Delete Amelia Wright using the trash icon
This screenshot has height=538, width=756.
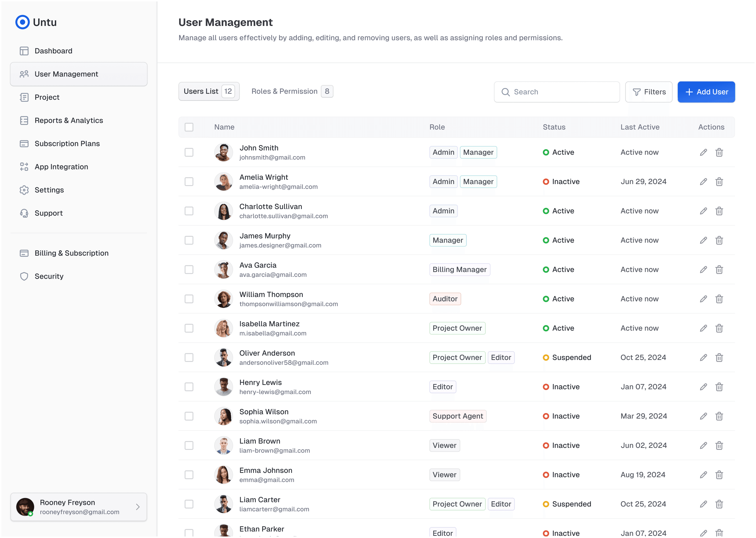tap(719, 182)
